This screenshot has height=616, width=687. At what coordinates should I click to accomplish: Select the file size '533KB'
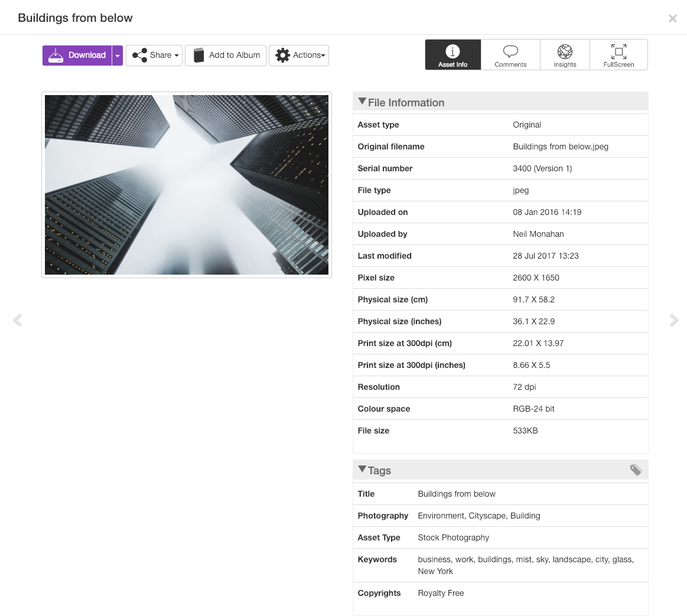point(525,431)
